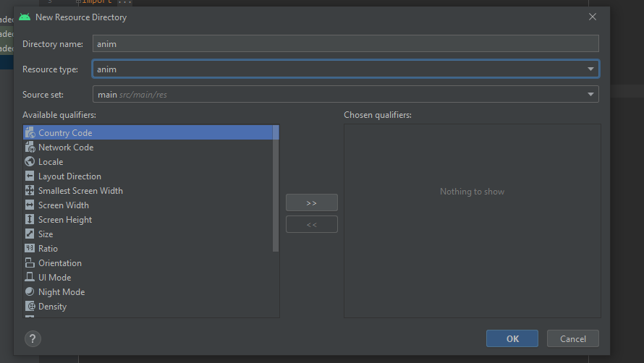This screenshot has width=644, height=363.
Task: Dismiss dialog with Cancel button
Action: pyautogui.click(x=573, y=338)
